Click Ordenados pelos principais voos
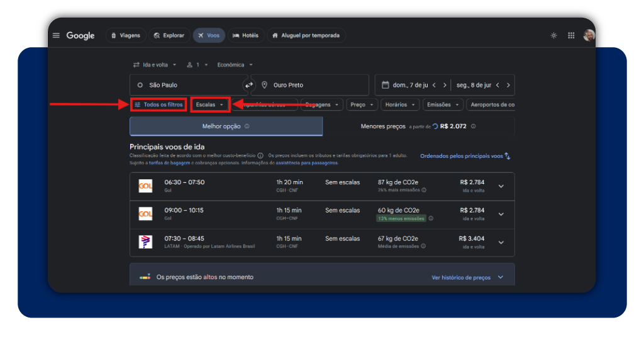This screenshot has width=644, height=337. click(x=461, y=156)
